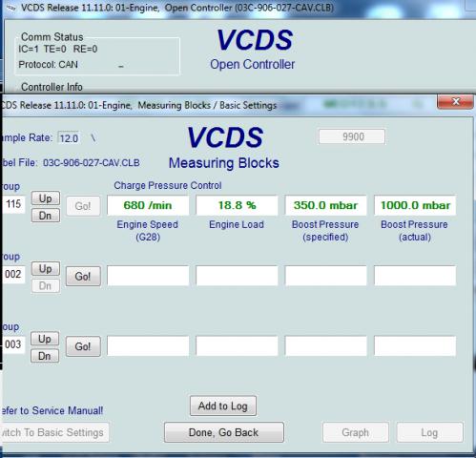Click the Engine Speed (G28) label
Image resolution: width=476 pixels, height=458 pixels.
point(148,231)
